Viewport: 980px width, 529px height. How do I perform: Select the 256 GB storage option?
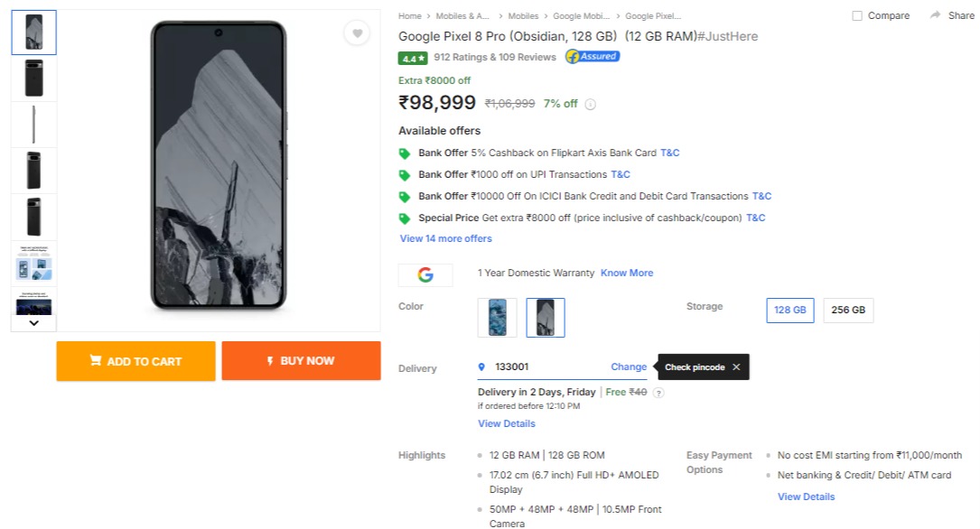point(848,311)
